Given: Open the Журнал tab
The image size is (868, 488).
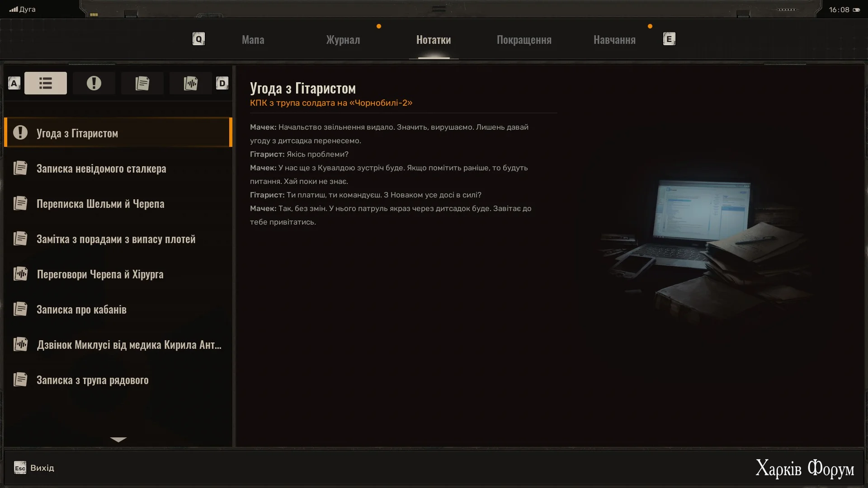Looking at the screenshot, I should [x=343, y=40].
